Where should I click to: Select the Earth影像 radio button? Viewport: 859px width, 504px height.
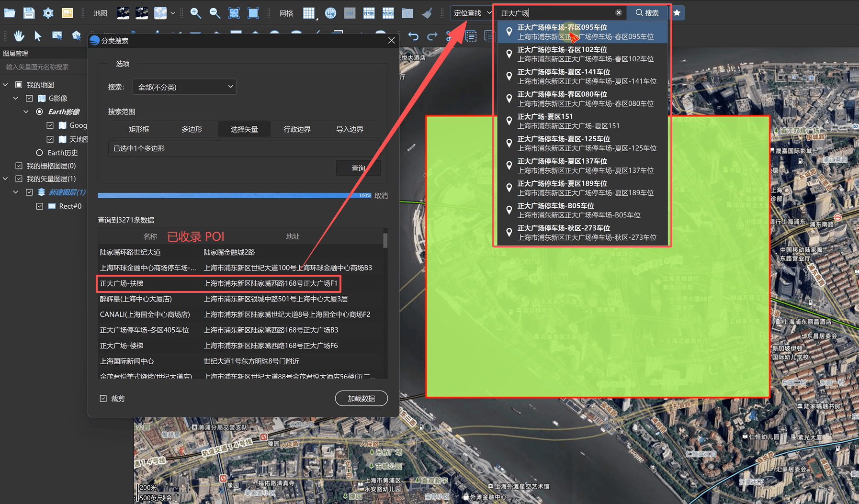40,112
